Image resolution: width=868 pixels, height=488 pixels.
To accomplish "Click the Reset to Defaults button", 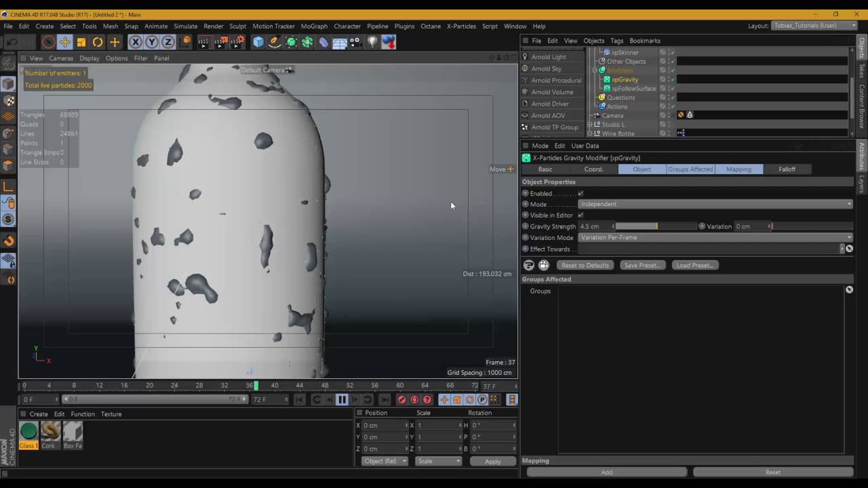I will (x=585, y=266).
